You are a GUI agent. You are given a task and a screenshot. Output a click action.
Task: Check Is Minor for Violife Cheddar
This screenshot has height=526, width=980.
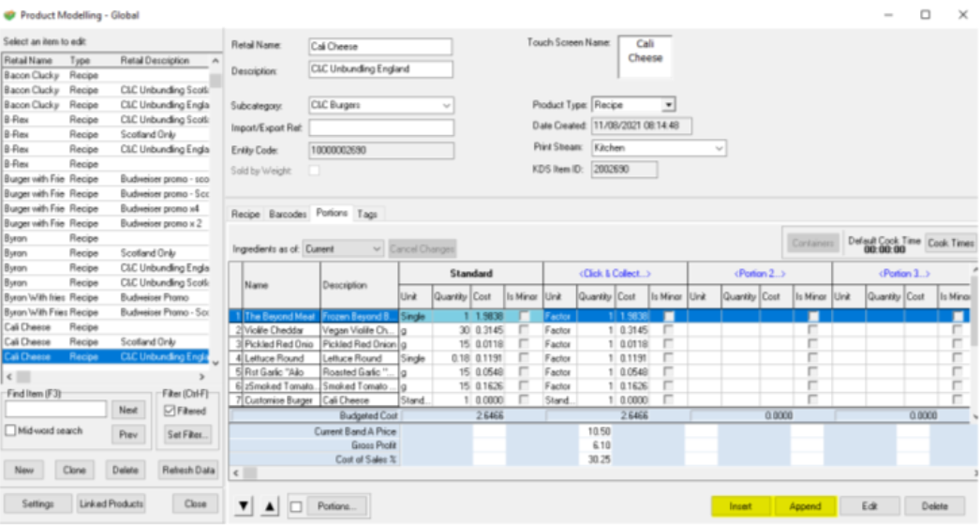(524, 330)
